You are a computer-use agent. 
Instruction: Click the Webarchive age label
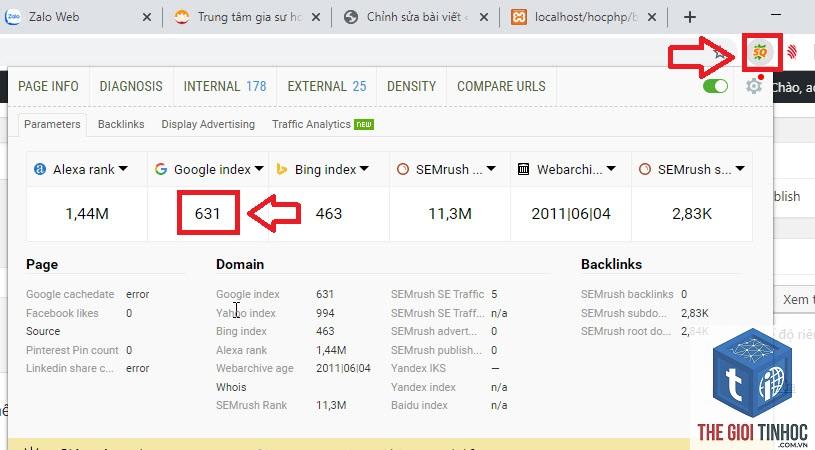pos(255,368)
